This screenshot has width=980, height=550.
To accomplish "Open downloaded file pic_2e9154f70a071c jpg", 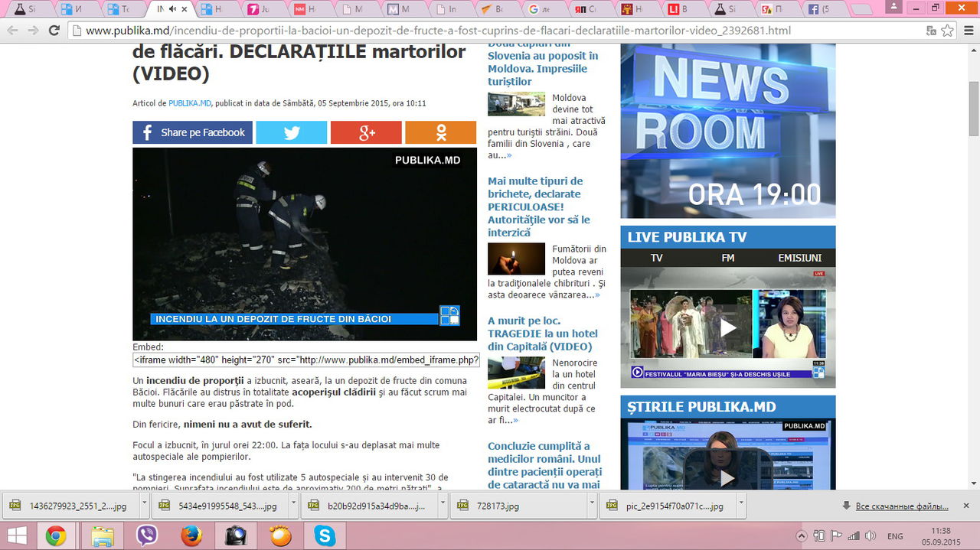I will pyautogui.click(x=667, y=506).
